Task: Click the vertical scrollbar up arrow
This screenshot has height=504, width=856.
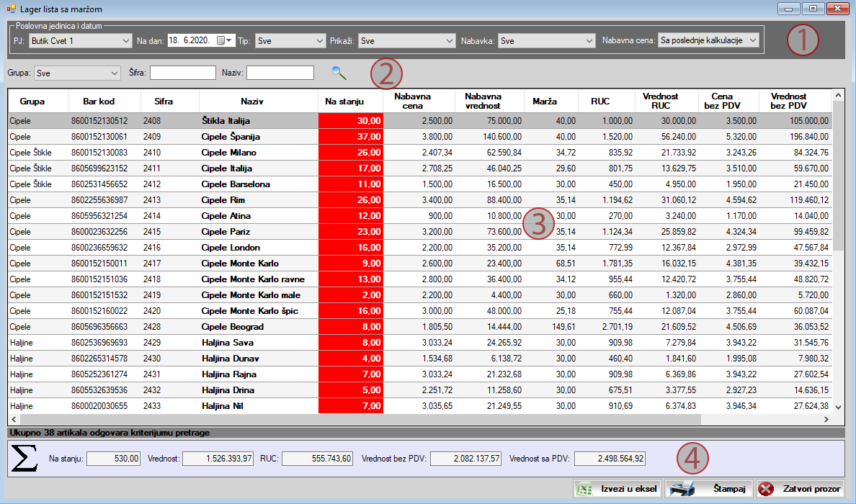Action: click(x=838, y=96)
